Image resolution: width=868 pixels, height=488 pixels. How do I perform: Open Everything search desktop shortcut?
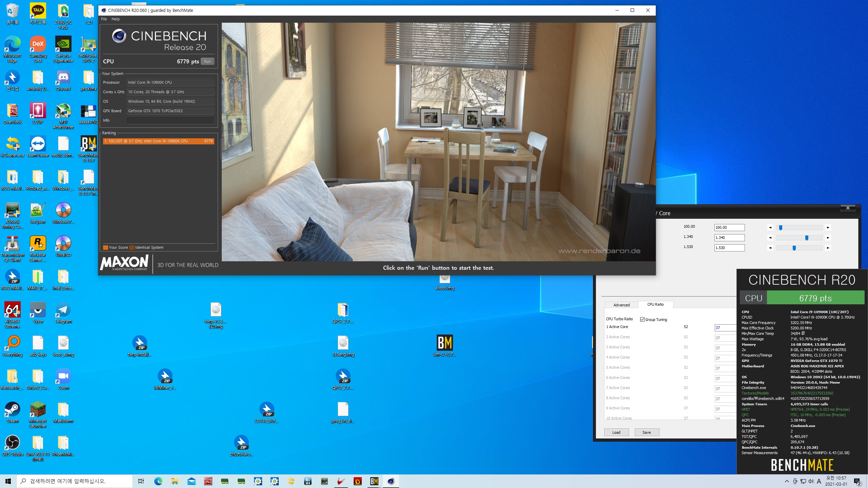pos(12,346)
